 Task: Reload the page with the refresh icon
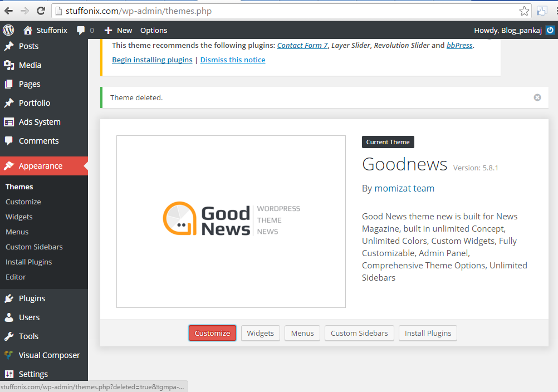pos(41,11)
